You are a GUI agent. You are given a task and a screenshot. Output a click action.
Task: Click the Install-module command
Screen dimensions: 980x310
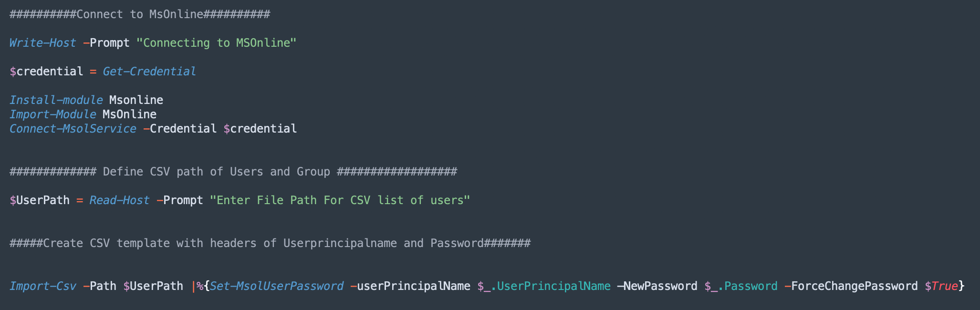coord(56,100)
